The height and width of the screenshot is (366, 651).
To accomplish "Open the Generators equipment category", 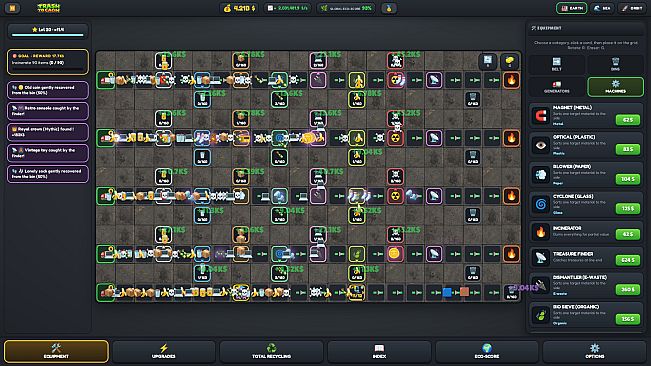I will coord(556,86).
